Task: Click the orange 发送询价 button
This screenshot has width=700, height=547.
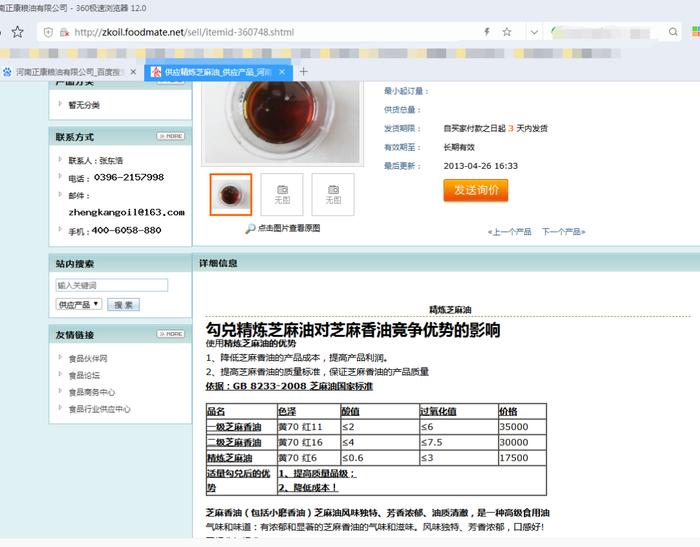Action: click(x=476, y=190)
